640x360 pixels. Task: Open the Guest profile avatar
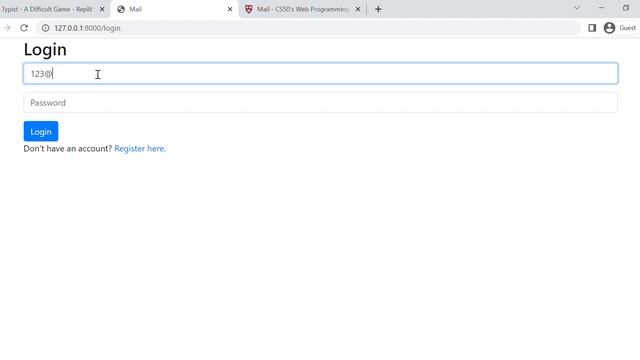609,28
